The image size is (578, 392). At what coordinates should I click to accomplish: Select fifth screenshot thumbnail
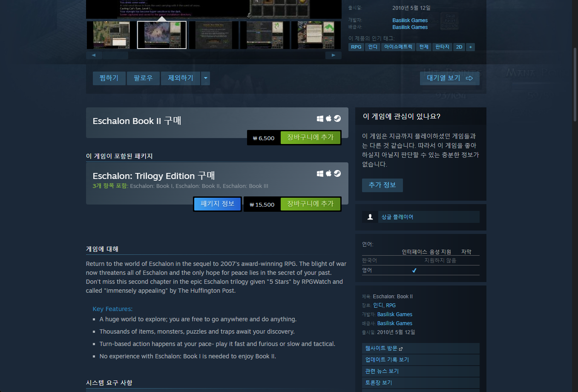(x=316, y=35)
